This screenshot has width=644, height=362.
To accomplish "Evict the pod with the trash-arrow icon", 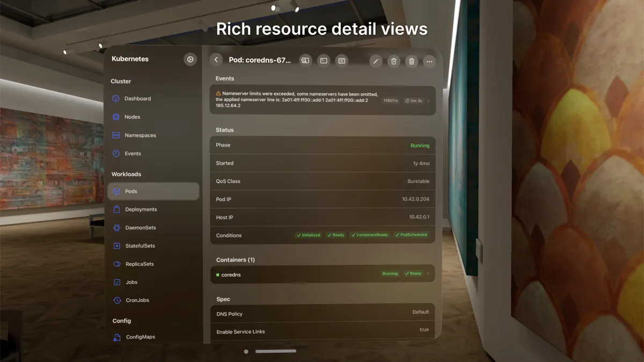I will tap(393, 61).
